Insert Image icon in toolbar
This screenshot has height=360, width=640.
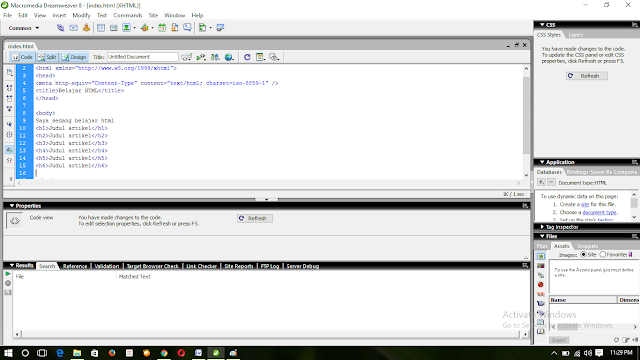tap(127, 28)
